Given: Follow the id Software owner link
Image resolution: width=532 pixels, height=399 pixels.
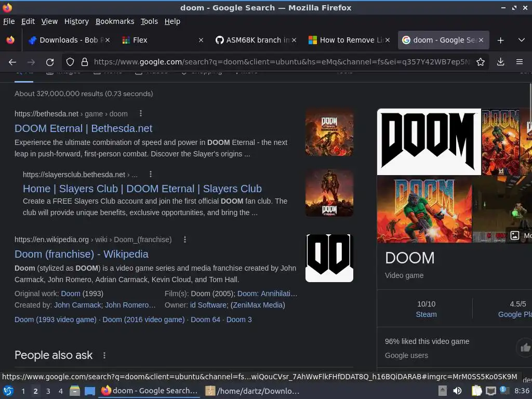Looking at the screenshot, I should (208, 305).
